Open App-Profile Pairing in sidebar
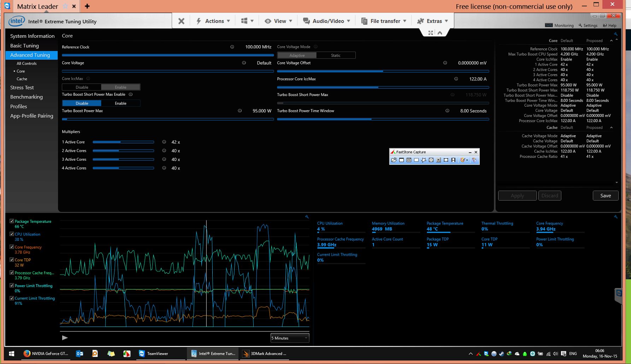 (31, 116)
